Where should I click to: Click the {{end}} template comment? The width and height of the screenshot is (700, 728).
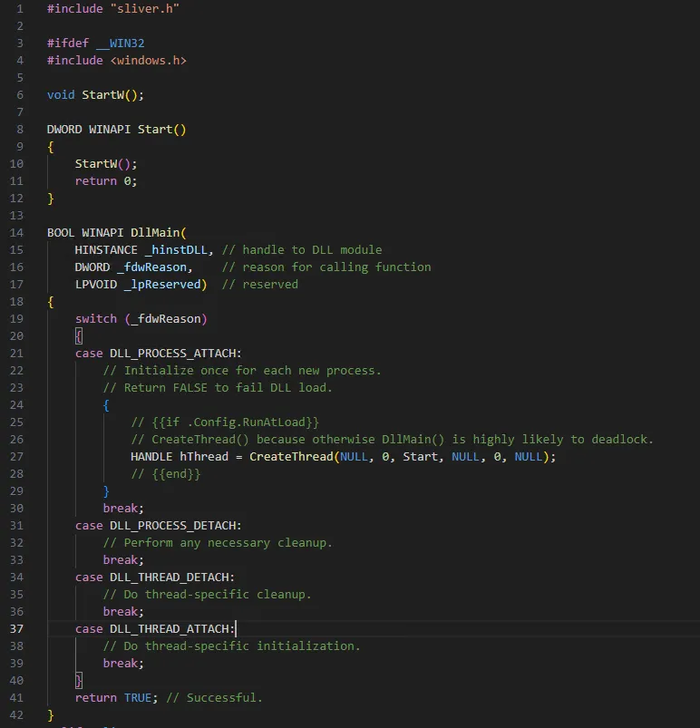pos(165,474)
